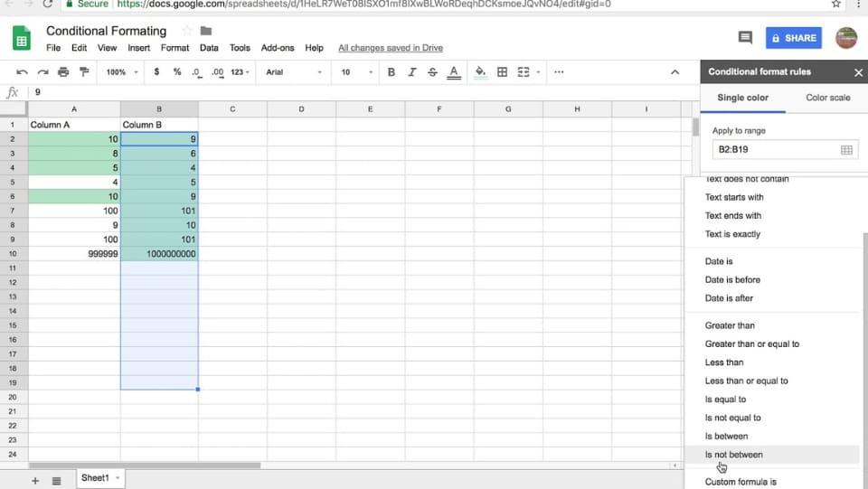Screen dimensions: 868x489
Task: Choose 'Date is before' condition
Action: tap(771, 279)
